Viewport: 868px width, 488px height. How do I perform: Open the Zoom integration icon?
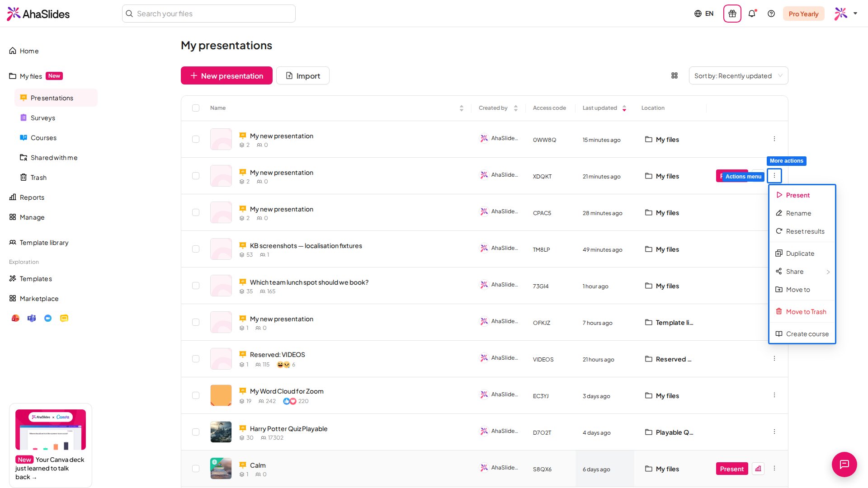coord(48,318)
